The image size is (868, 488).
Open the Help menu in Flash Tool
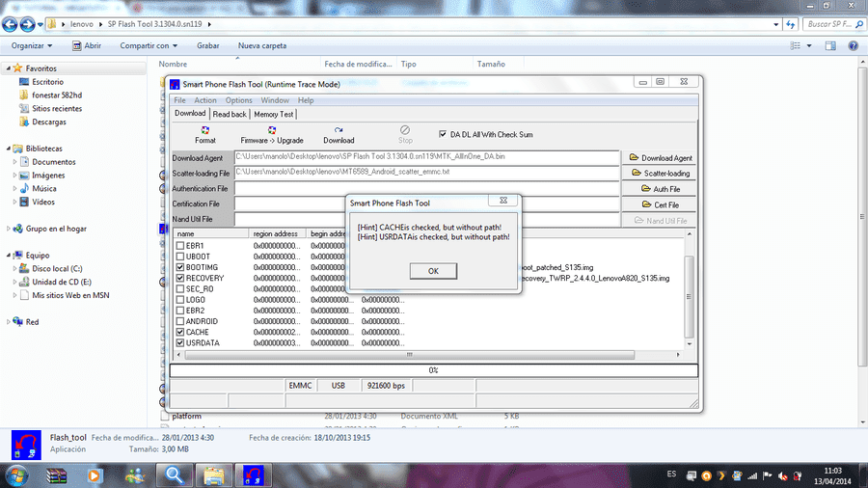pyautogui.click(x=306, y=100)
